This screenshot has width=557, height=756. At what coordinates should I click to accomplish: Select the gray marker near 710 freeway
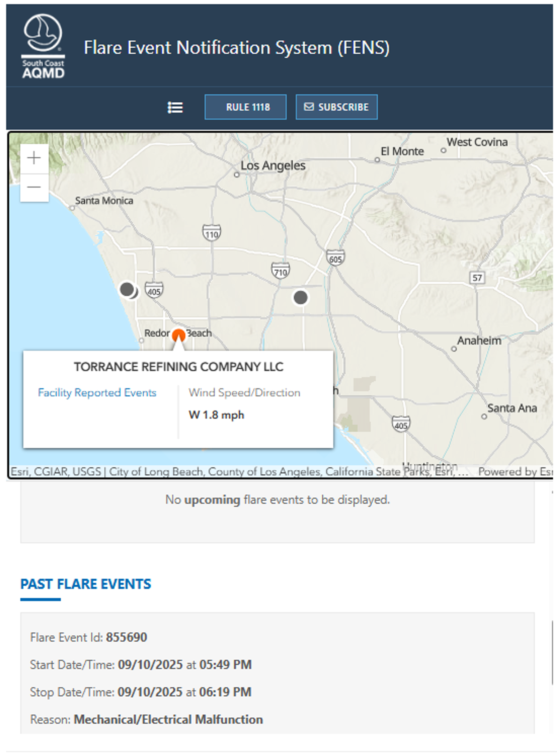pos(300,298)
